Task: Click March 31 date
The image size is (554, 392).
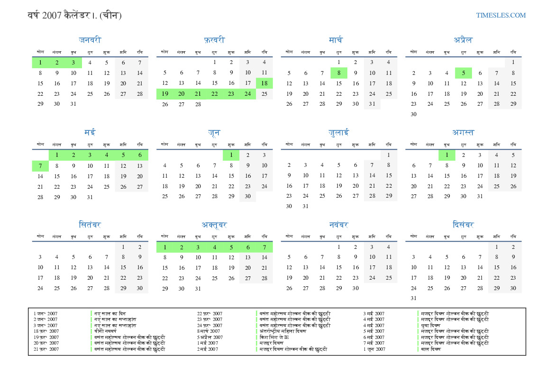Action: coord(372,104)
